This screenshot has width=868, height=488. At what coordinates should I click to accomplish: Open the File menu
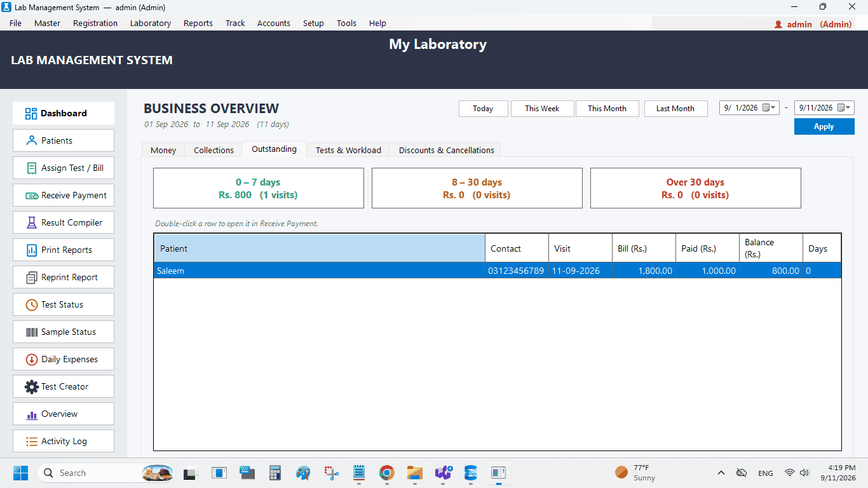pos(16,23)
